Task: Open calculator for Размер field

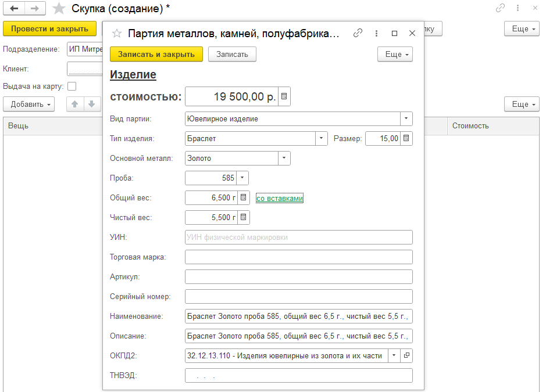Action: point(406,138)
